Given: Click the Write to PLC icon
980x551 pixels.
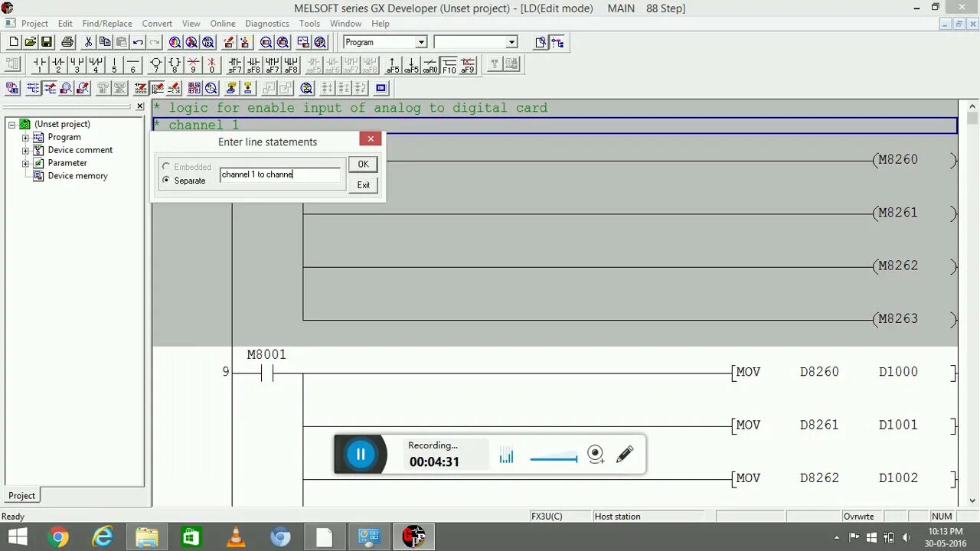Looking at the screenshot, I should [x=229, y=42].
